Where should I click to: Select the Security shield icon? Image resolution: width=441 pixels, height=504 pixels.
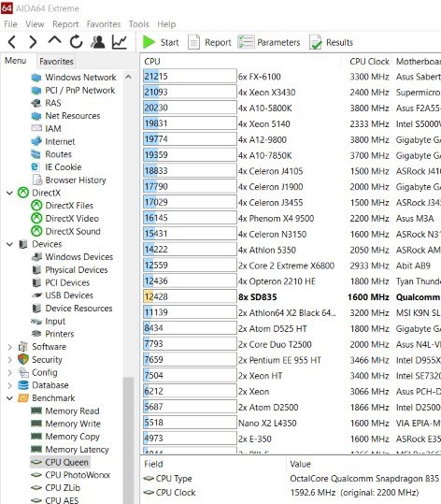[23, 359]
